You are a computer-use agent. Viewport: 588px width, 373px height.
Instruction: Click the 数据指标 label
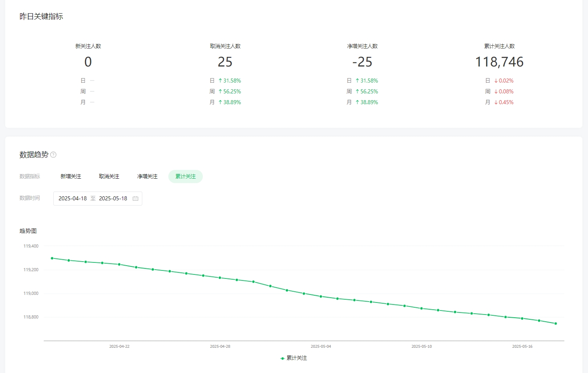pyautogui.click(x=30, y=177)
